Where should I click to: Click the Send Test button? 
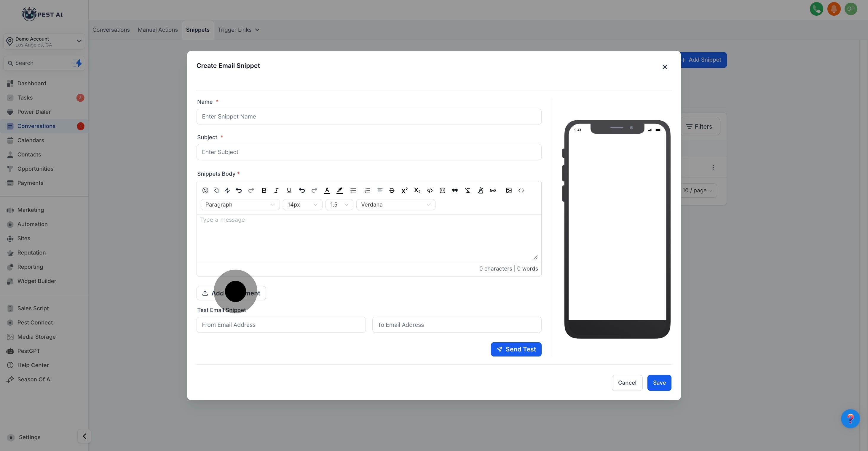(x=516, y=349)
